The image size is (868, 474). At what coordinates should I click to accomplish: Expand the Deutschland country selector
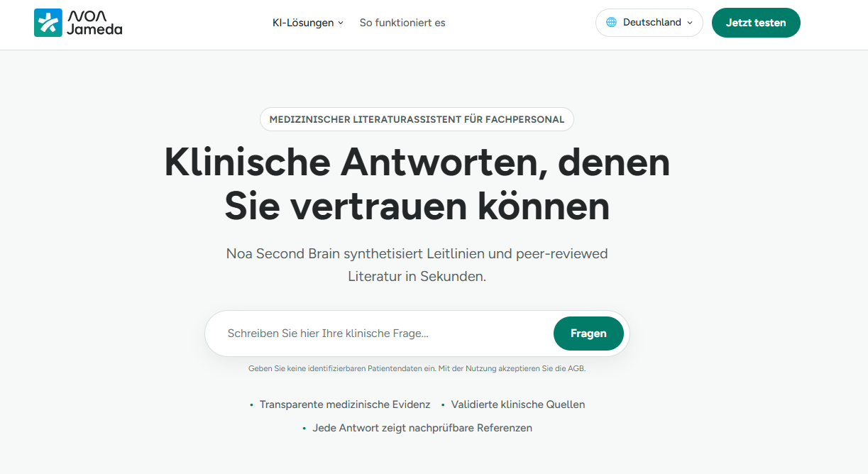point(649,23)
